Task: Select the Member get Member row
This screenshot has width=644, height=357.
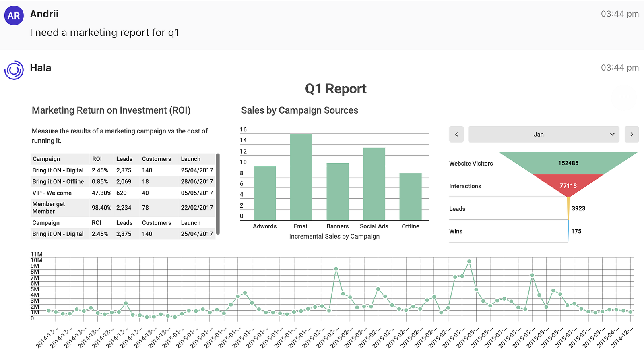Action: pyautogui.click(x=49, y=208)
